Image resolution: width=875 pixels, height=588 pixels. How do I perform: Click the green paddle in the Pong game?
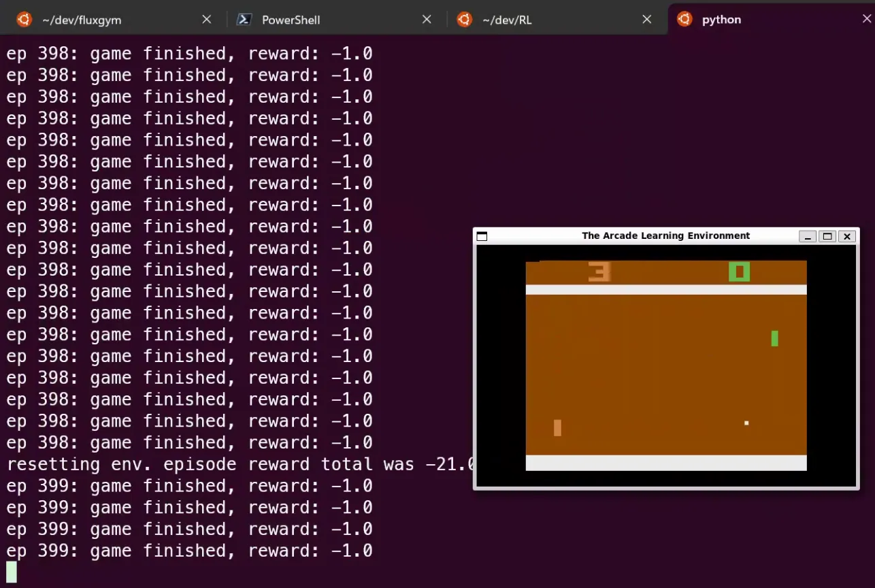tap(774, 338)
